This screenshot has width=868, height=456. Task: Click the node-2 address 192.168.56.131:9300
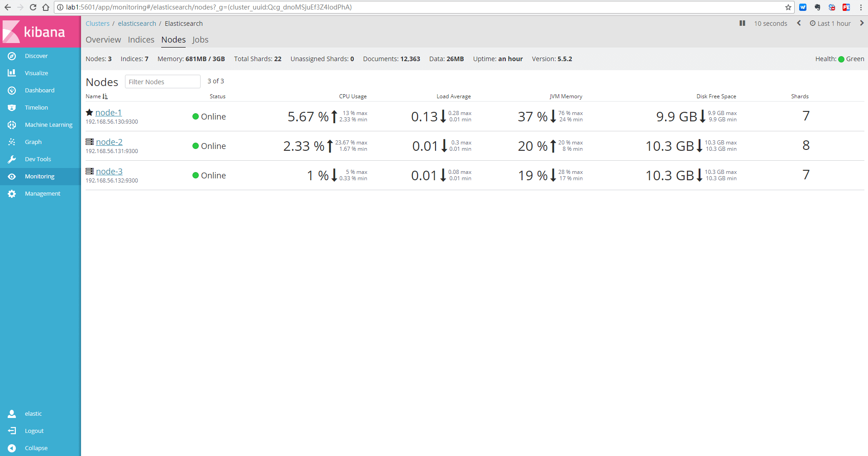[x=112, y=151]
